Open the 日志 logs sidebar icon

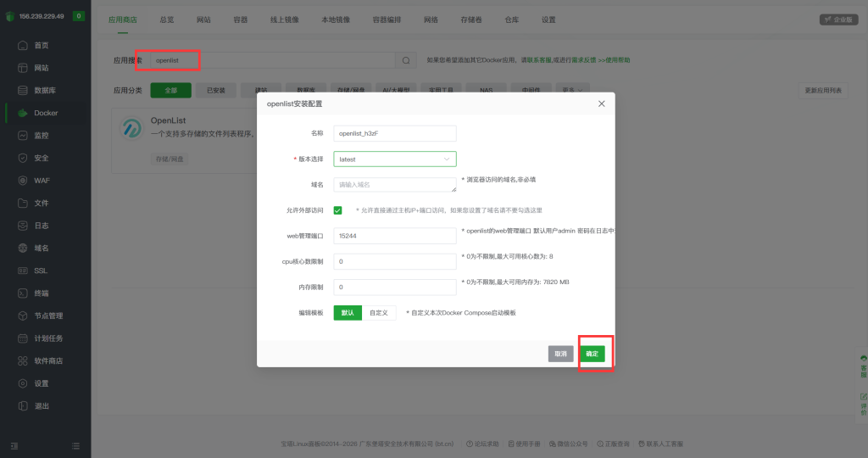pos(23,226)
